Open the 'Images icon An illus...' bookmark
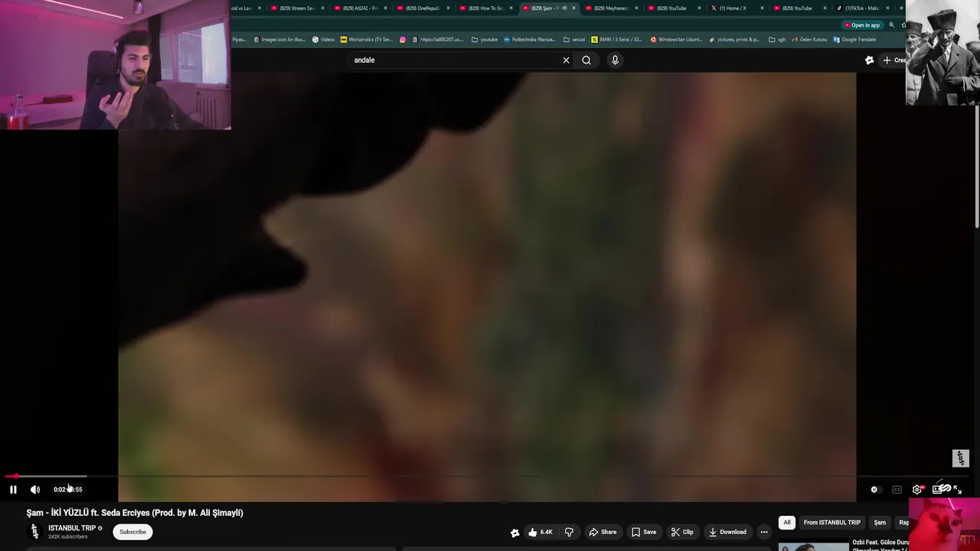This screenshot has width=980, height=551. click(x=279, y=40)
